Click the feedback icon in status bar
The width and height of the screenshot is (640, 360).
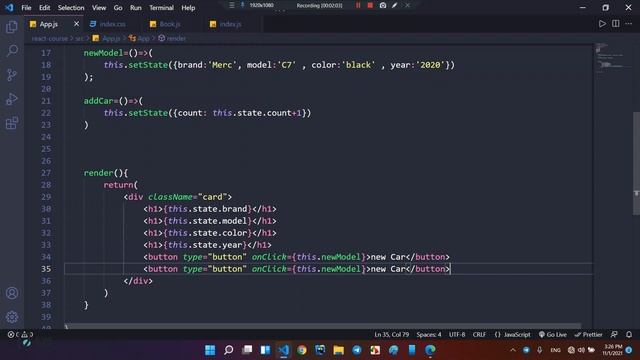pyautogui.click(x=614, y=334)
